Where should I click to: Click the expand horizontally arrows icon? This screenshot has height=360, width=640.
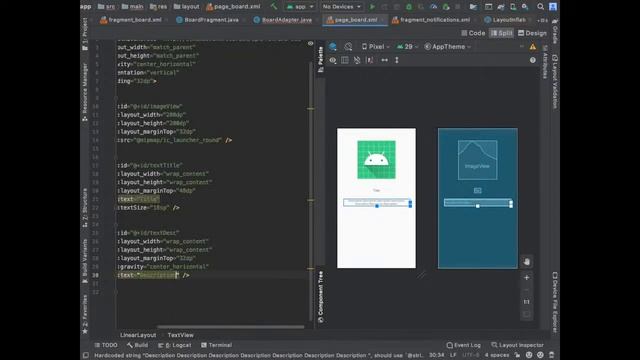[x=384, y=60]
